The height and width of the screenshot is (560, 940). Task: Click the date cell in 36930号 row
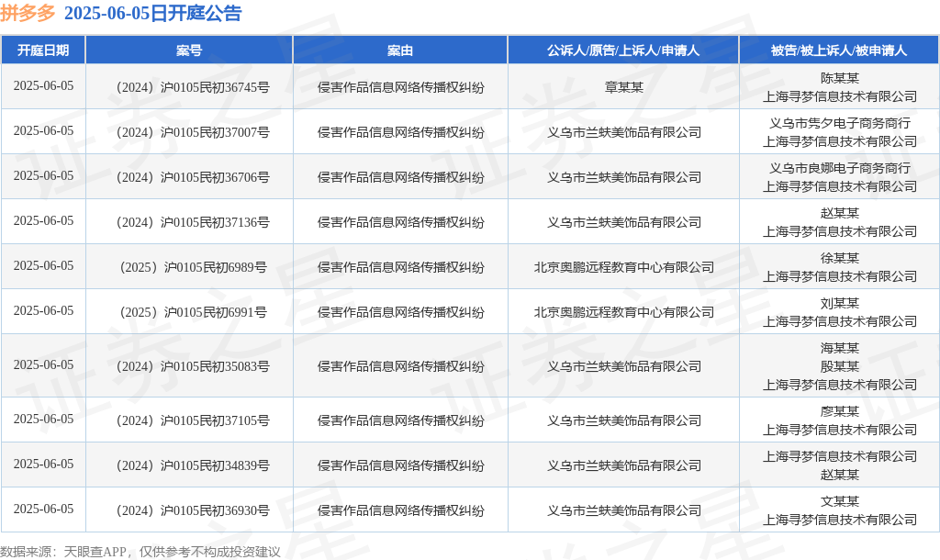(43, 509)
